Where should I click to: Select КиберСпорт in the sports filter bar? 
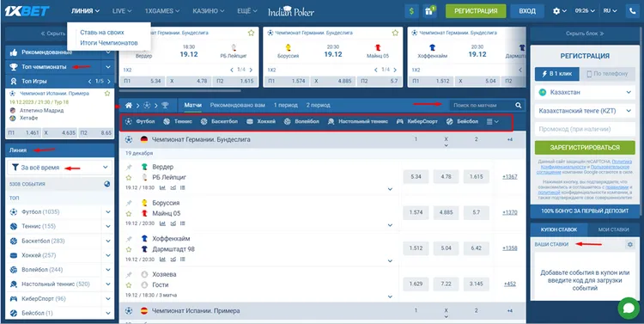tap(416, 122)
